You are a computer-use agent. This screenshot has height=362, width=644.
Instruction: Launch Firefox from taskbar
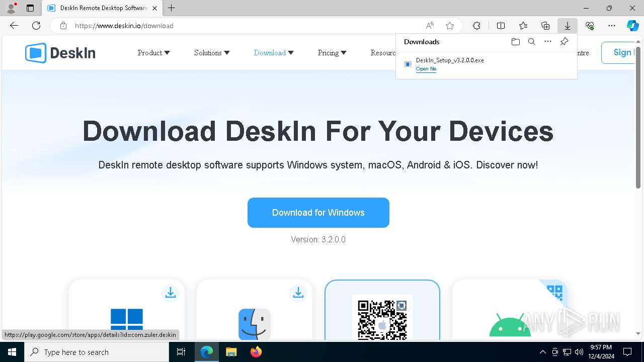[256, 352]
